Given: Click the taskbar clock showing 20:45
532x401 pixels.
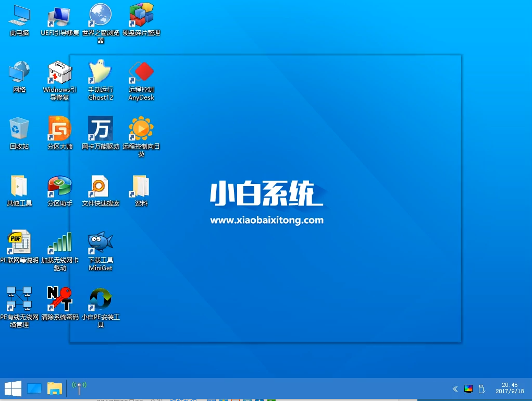Looking at the screenshot, I should coord(510,388).
